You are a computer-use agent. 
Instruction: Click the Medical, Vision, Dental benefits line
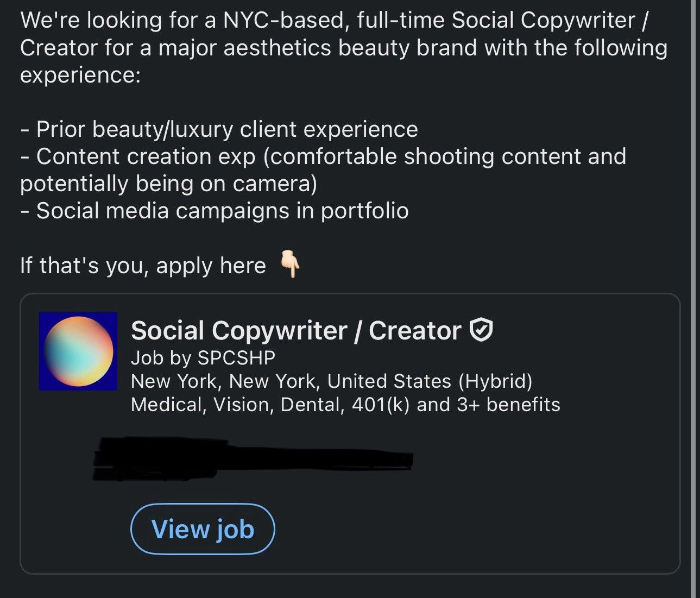pyautogui.click(x=345, y=405)
